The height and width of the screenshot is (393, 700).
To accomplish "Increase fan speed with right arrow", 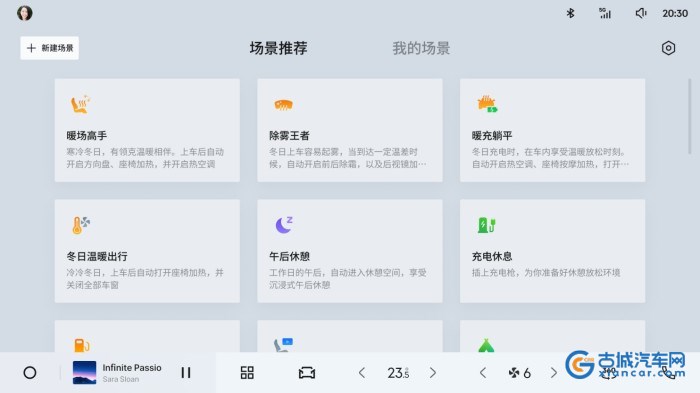I will 554,372.
